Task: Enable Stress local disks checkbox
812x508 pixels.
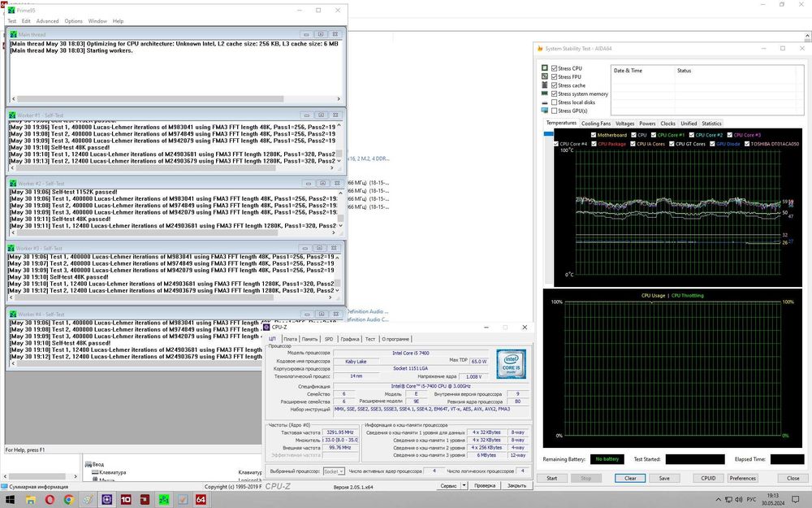Action: point(555,102)
